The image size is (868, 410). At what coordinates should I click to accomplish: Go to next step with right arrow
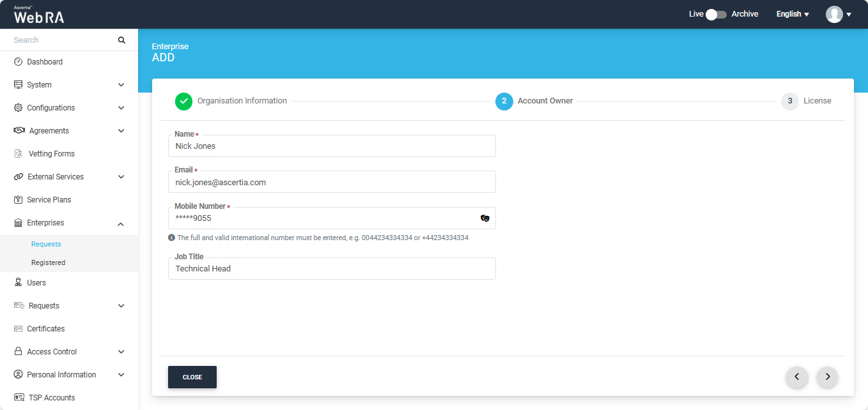click(x=828, y=377)
